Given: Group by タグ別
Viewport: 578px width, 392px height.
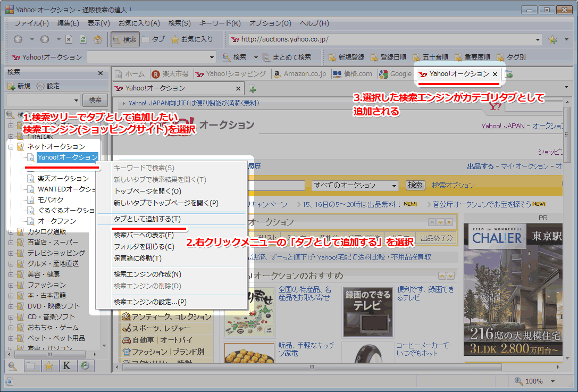Looking at the screenshot, I should coord(512,57).
